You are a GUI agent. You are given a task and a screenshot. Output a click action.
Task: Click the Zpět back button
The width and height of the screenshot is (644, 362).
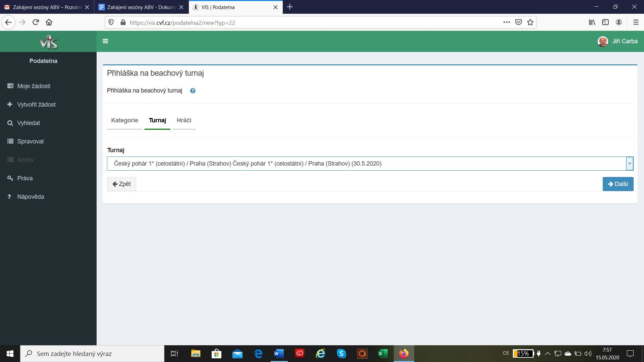pyautogui.click(x=121, y=184)
